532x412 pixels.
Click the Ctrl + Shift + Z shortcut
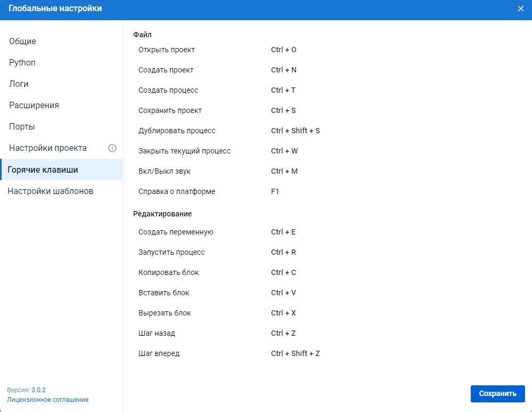tap(296, 353)
